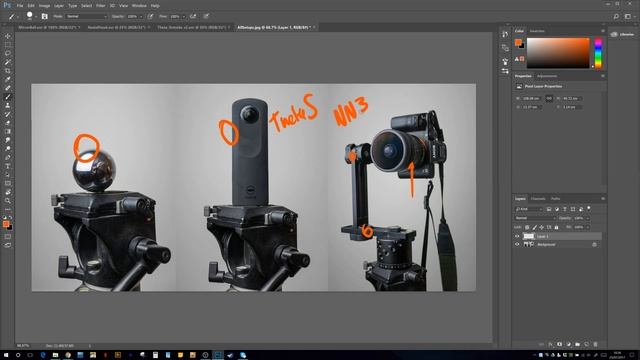Select the Magic Wand tool
The image size is (640, 360).
pos(8,62)
